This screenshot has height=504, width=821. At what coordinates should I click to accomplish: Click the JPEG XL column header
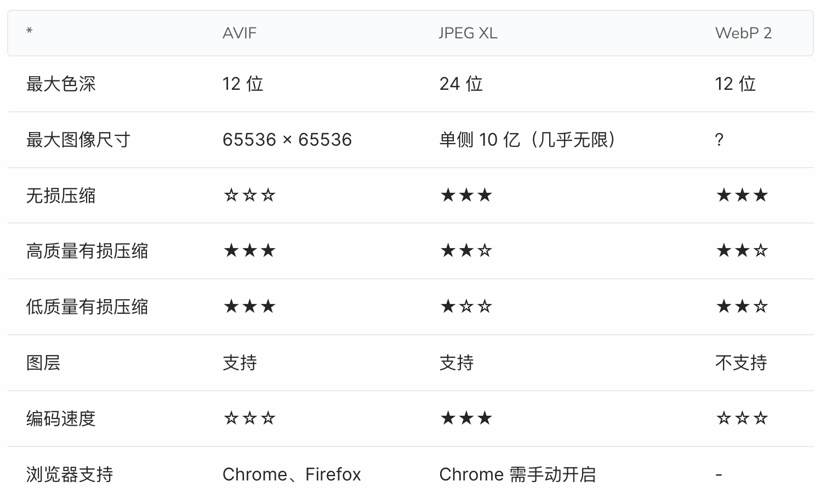click(468, 33)
